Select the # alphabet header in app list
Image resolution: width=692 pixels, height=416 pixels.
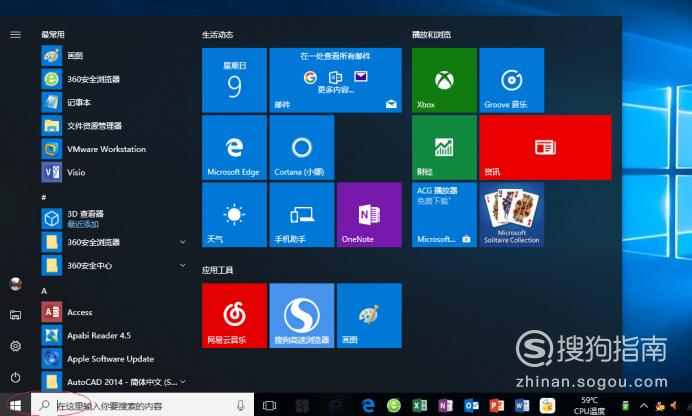coord(44,197)
